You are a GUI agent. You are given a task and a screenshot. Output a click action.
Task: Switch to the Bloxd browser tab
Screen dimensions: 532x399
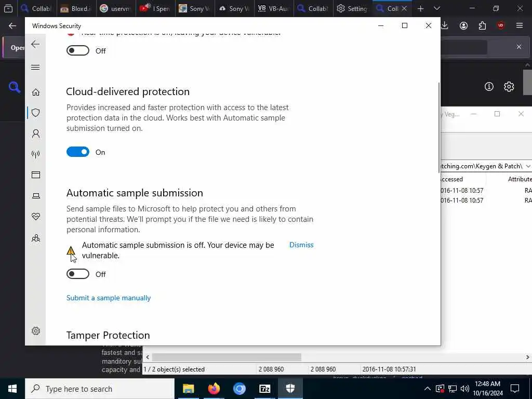(76, 8)
